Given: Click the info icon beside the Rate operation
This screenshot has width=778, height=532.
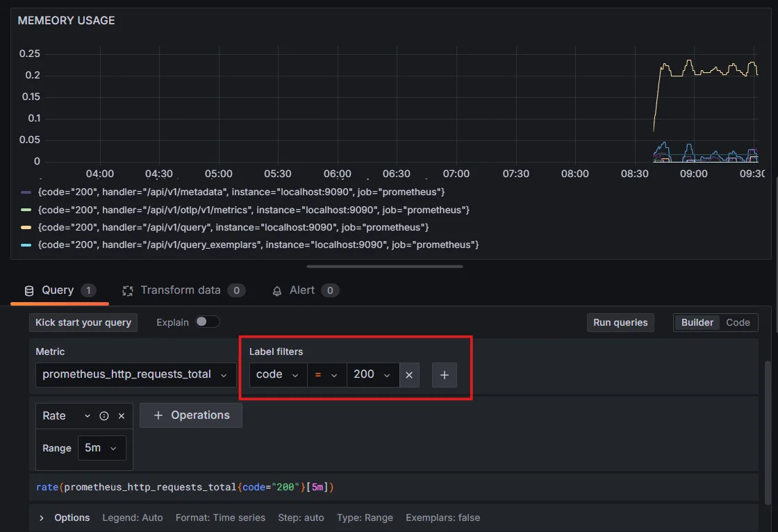Looking at the screenshot, I should (x=105, y=415).
